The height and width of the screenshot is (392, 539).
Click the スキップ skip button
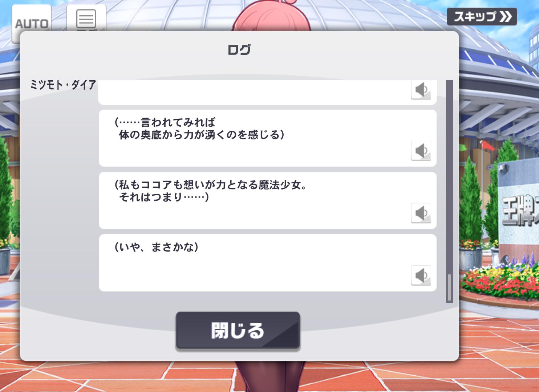482,17
